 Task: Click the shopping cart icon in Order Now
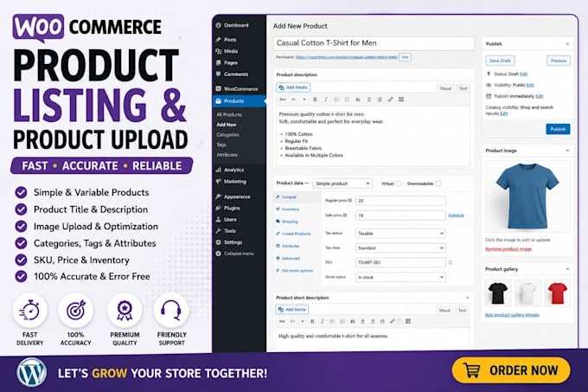(472, 370)
